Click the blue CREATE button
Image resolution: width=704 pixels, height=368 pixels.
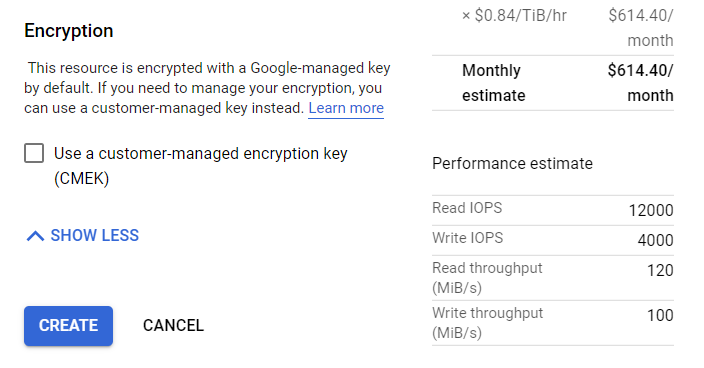click(68, 326)
